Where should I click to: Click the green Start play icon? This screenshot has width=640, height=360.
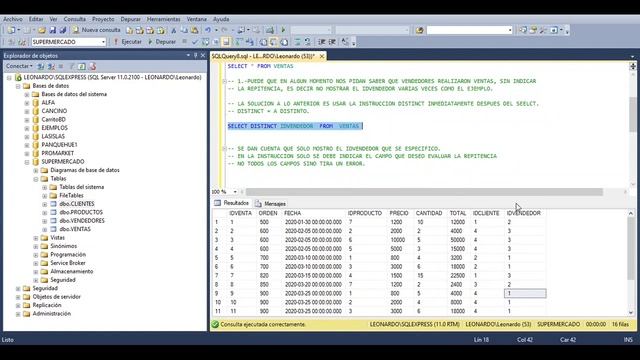pos(283,30)
